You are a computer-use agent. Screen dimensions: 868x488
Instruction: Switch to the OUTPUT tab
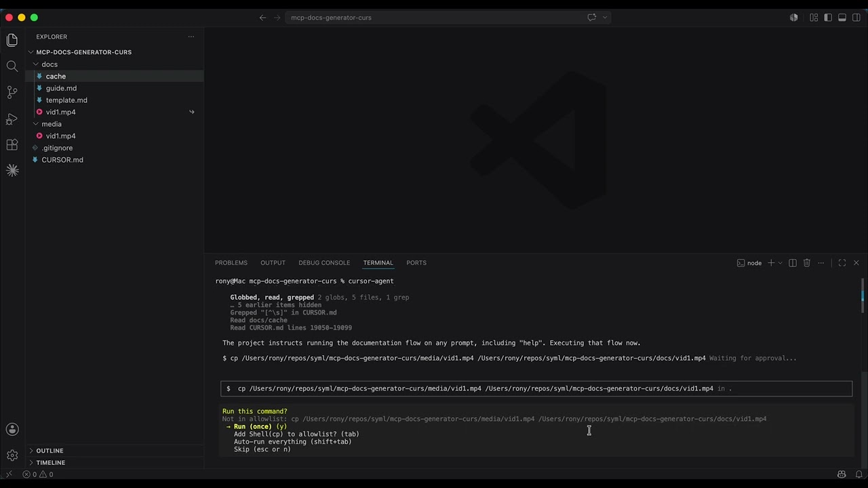pos(273,263)
